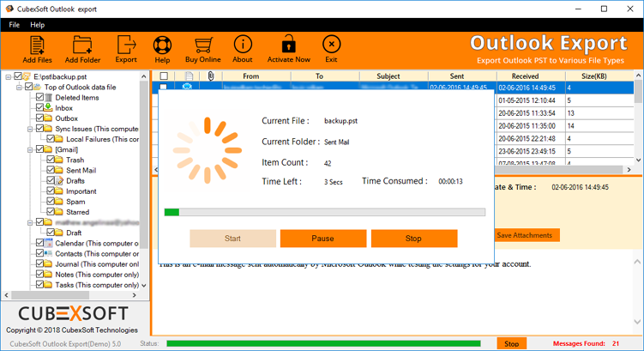Click the Exit toolbar icon
The height and width of the screenshot is (351, 644).
pos(331,49)
